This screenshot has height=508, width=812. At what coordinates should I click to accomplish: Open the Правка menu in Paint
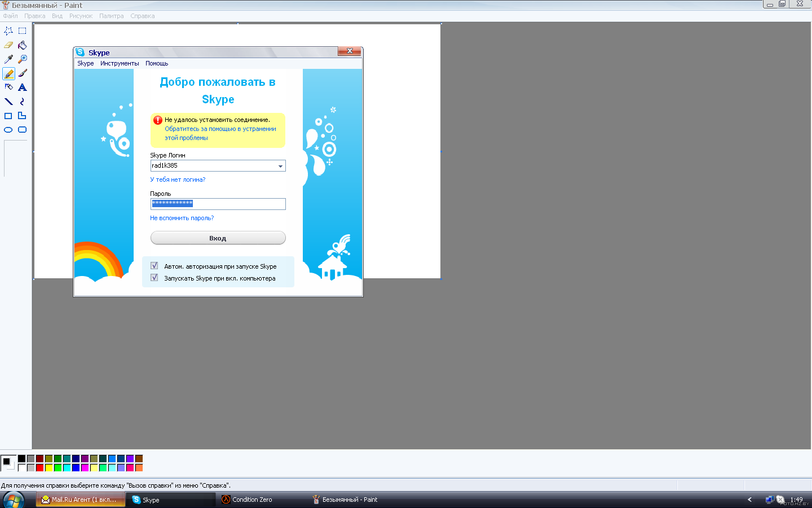(35, 16)
